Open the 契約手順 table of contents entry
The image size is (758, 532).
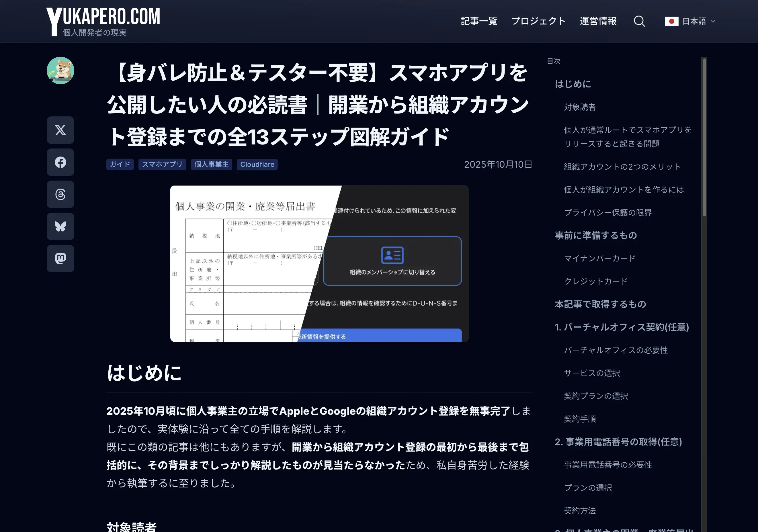click(x=580, y=419)
